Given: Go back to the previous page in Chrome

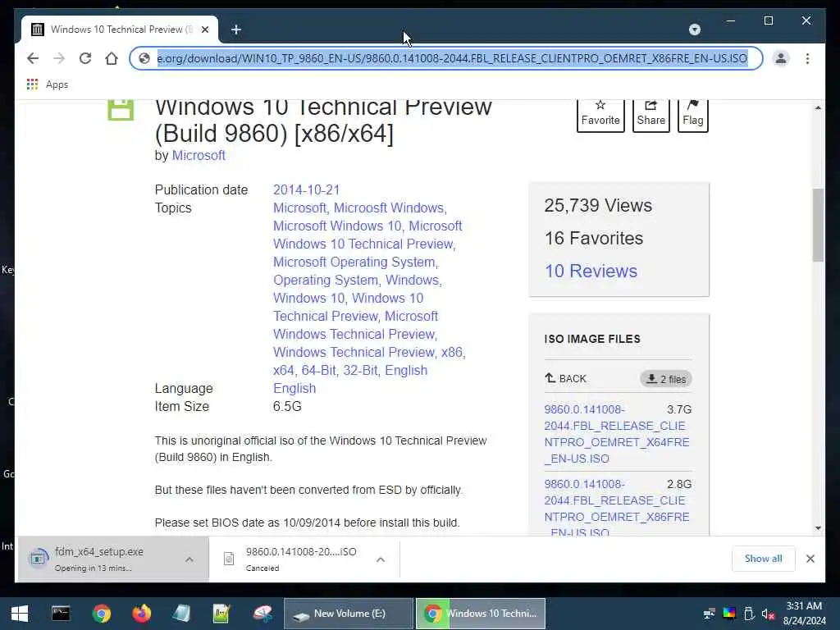Looking at the screenshot, I should coord(33,58).
